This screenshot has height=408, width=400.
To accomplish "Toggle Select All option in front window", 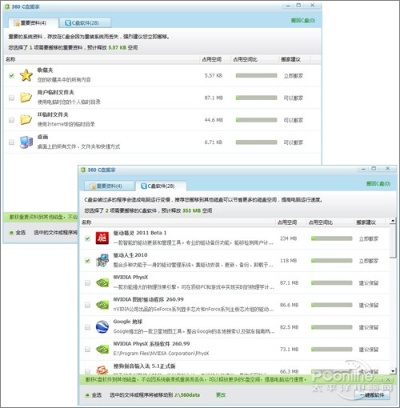I will tap(93, 395).
